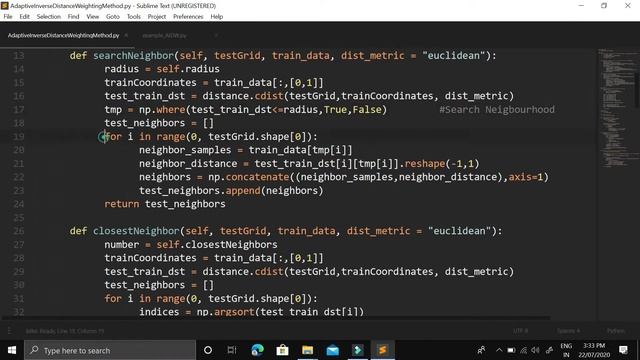Change the UTF-8 encoding in status bar
The width and height of the screenshot is (640, 360).
coord(520,331)
